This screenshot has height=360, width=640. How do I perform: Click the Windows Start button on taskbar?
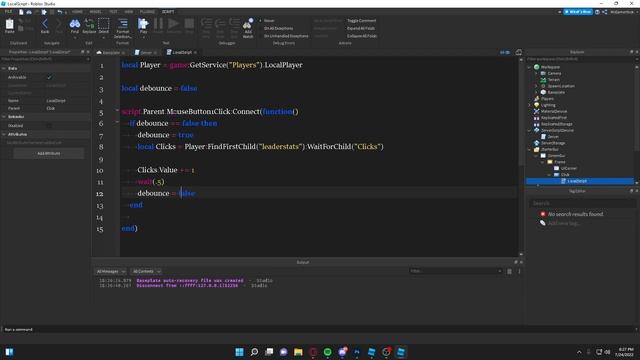240,352
